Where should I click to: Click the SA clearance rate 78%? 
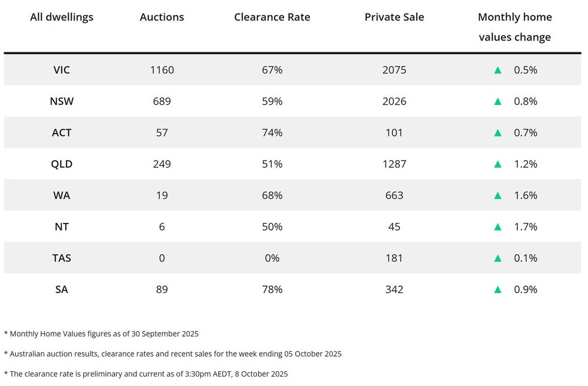pyautogui.click(x=272, y=289)
